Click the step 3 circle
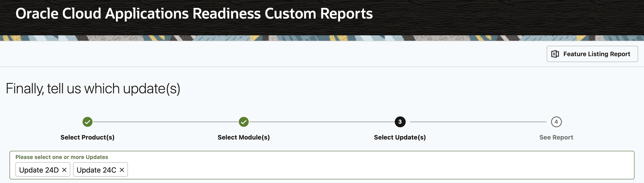 point(400,122)
